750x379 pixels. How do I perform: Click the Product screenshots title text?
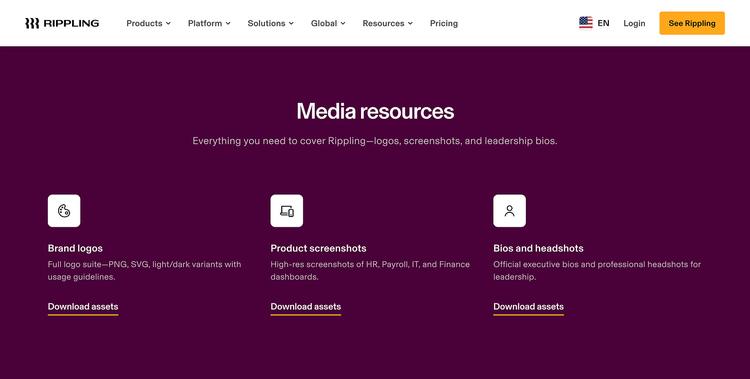tap(318, 248)
